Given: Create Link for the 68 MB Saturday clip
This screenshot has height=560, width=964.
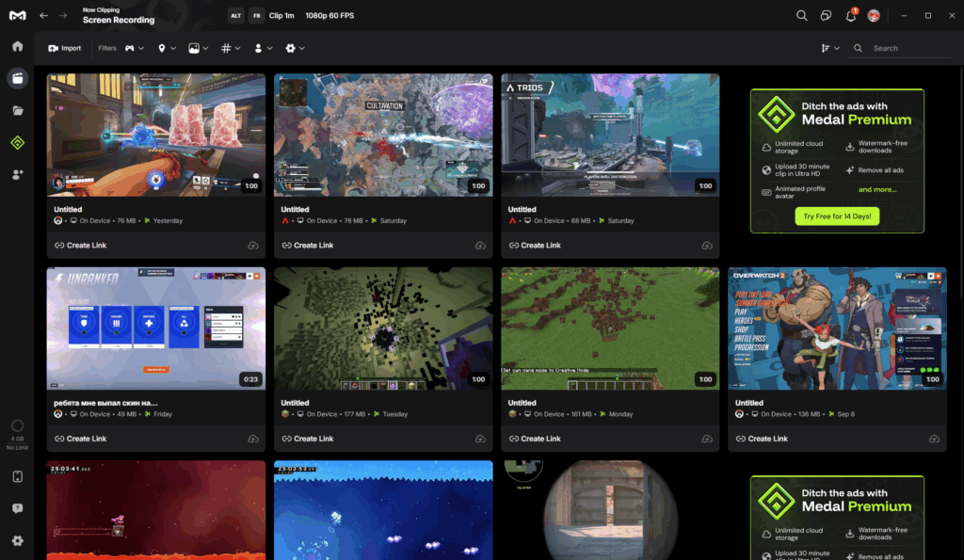Looking at the screenshot, I should click(535, 246).
